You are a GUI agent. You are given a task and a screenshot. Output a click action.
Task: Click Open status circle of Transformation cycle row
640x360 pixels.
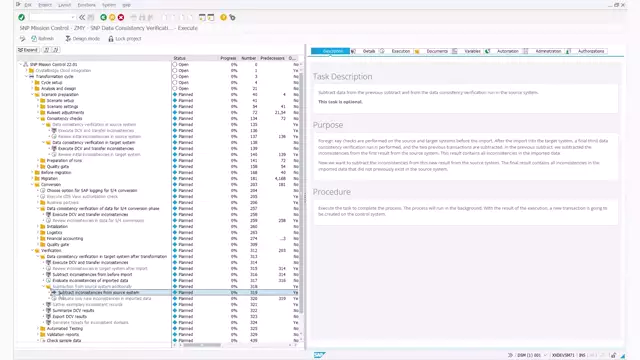pyautogui.click(x=175, y=76)
